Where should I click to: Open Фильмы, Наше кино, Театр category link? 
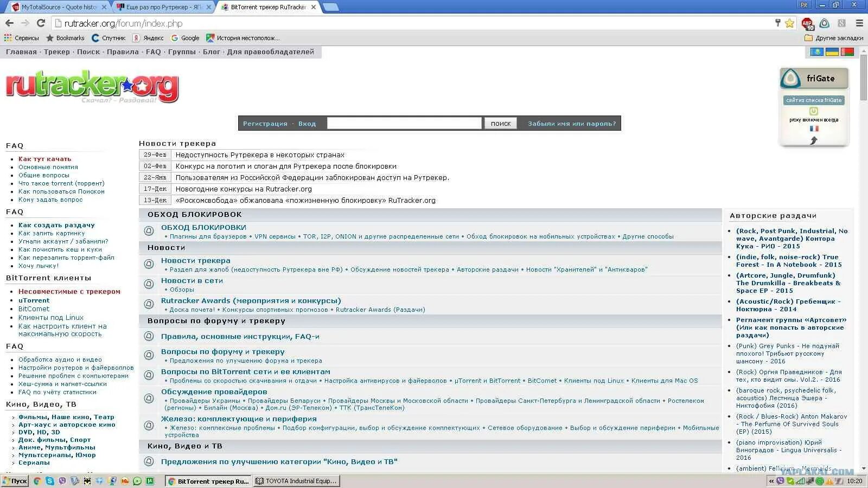coord(66,417)
